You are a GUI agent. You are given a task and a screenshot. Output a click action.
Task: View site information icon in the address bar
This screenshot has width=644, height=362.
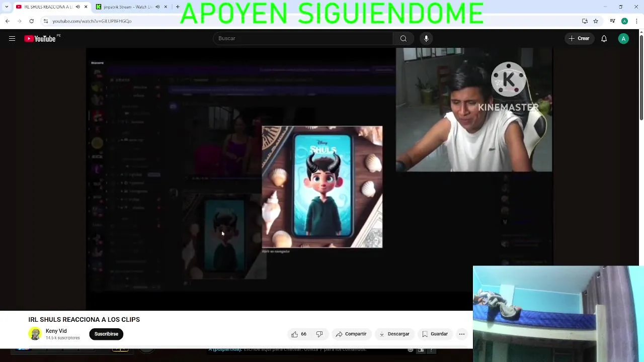coord(46,21)
